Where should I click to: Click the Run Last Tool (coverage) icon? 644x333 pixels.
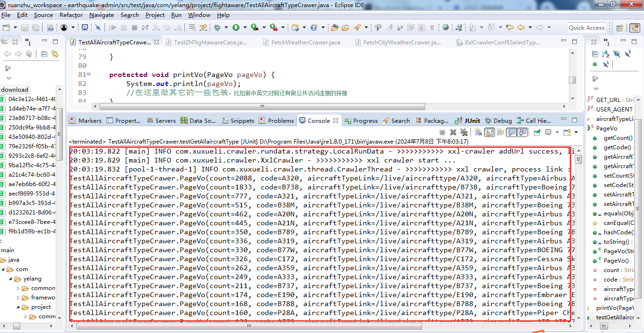tap(254, 27)
